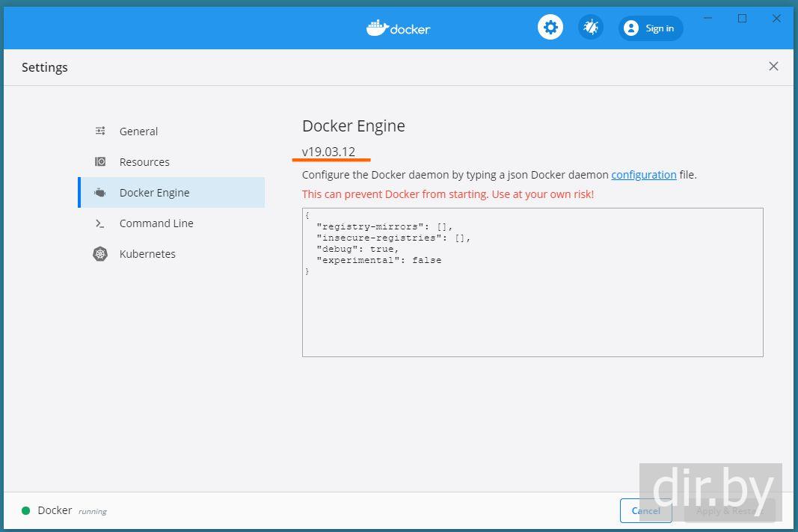This screenshot has height=532, width=798.
Task: Click the Docker Engine whale icon
Action: 100,193
